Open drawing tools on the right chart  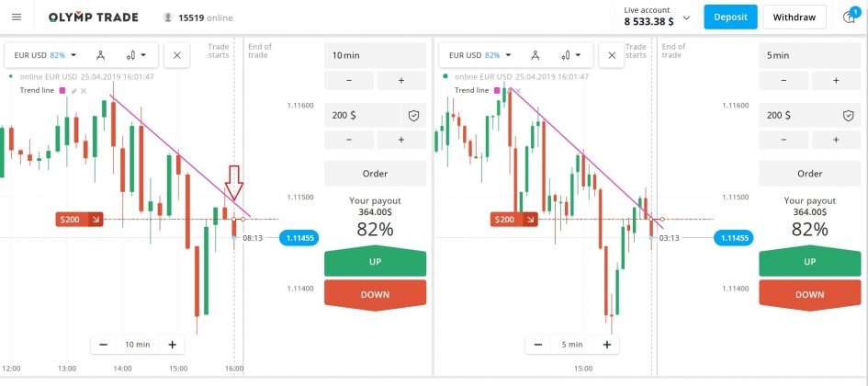538,55
